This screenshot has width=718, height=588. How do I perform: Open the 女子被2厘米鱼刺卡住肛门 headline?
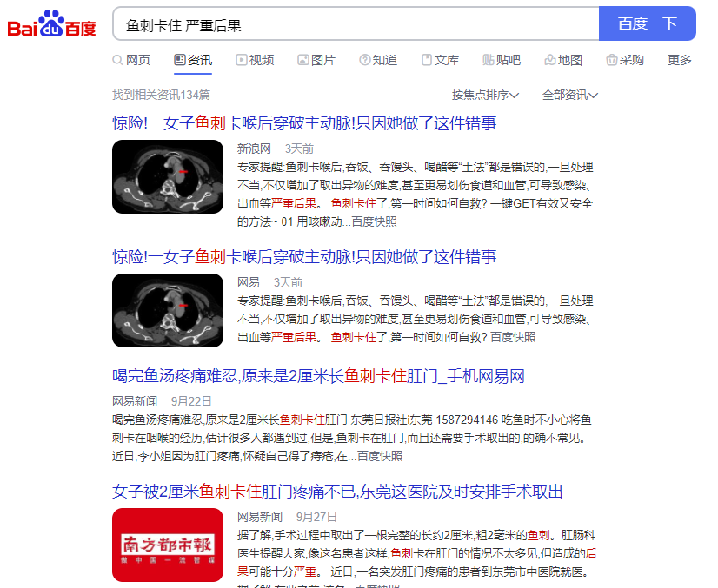coord(337,492)
